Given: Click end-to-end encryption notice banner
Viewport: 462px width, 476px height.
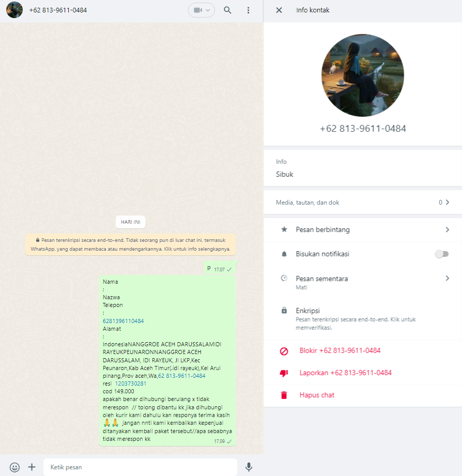Looking at the screenshot, I should pyautogui.click(x=131, y=244).
